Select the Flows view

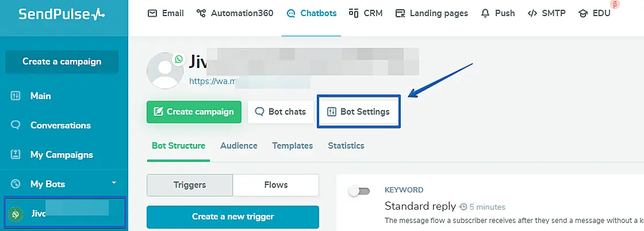[x=276, y=185]
